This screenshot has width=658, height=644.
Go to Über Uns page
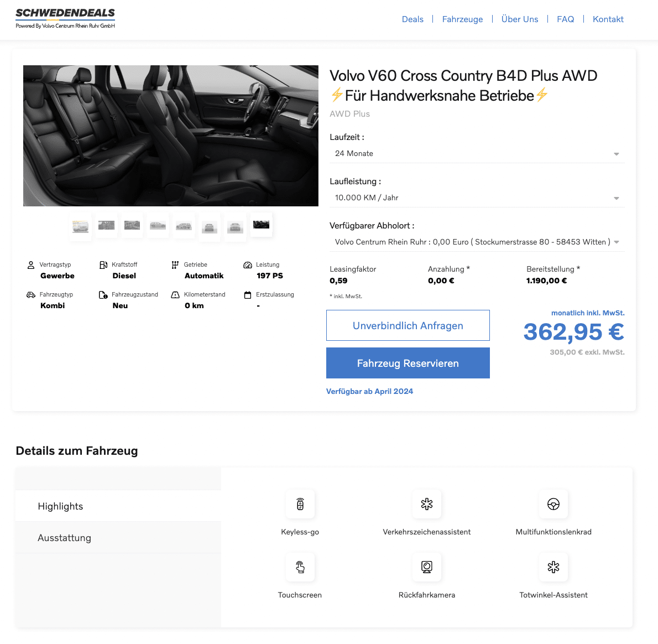pos(520,19)
